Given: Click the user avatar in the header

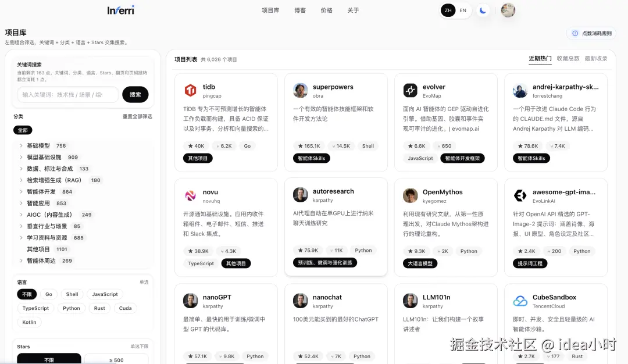Looking at the screenshot, I should point(508,10).
